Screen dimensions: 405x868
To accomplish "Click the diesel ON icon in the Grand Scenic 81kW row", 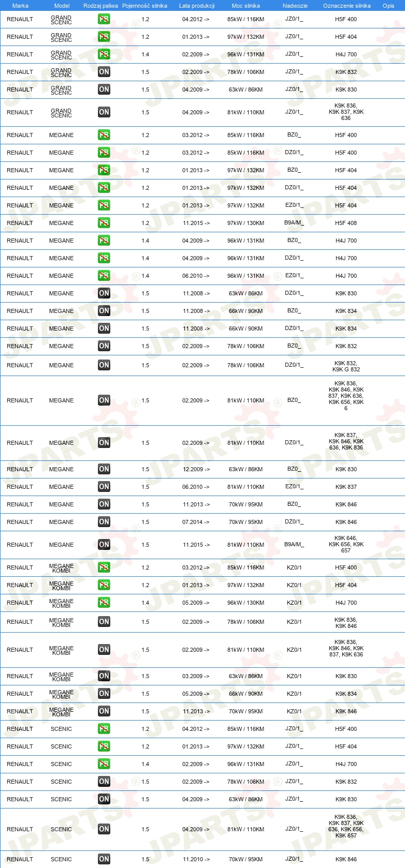I will [104, 112].
